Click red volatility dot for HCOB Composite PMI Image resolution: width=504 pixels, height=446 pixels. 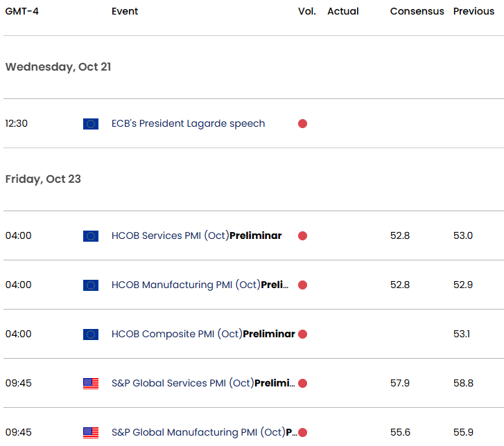[x=302, y=334]
